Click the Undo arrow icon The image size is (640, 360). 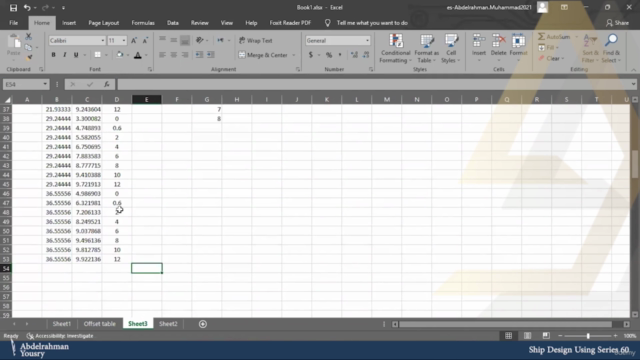click(x=27, y=7)
